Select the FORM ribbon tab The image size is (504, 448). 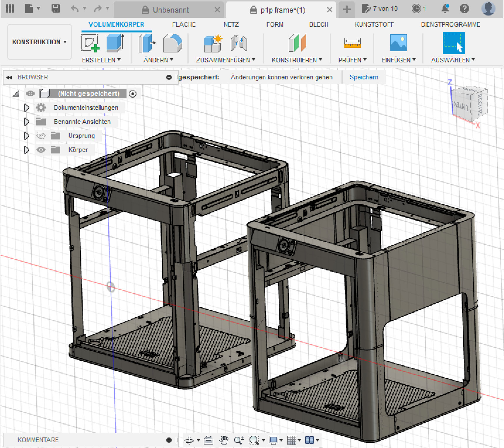pos(275,25)
